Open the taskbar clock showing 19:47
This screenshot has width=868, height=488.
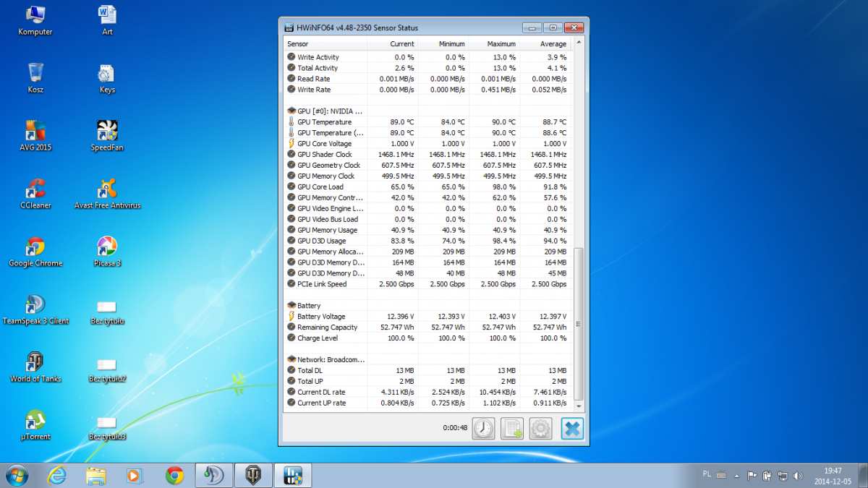833,475
